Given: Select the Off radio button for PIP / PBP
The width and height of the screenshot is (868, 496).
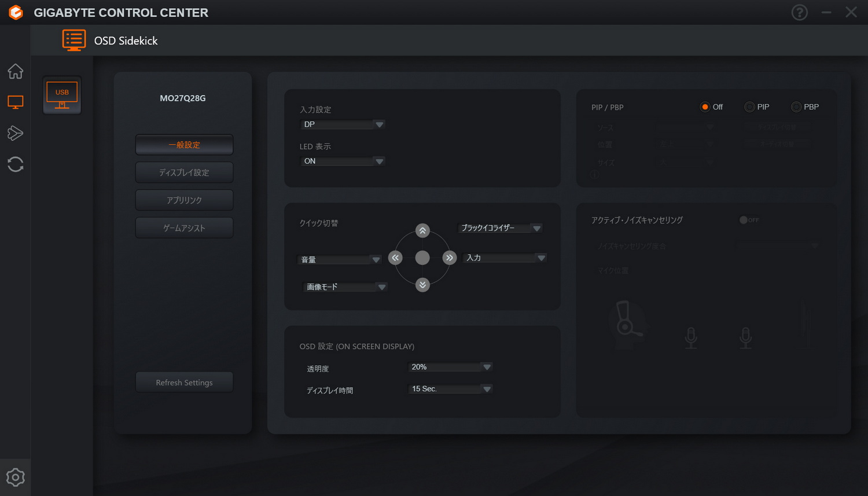Looking at the screenshot, I should [705, 107].
